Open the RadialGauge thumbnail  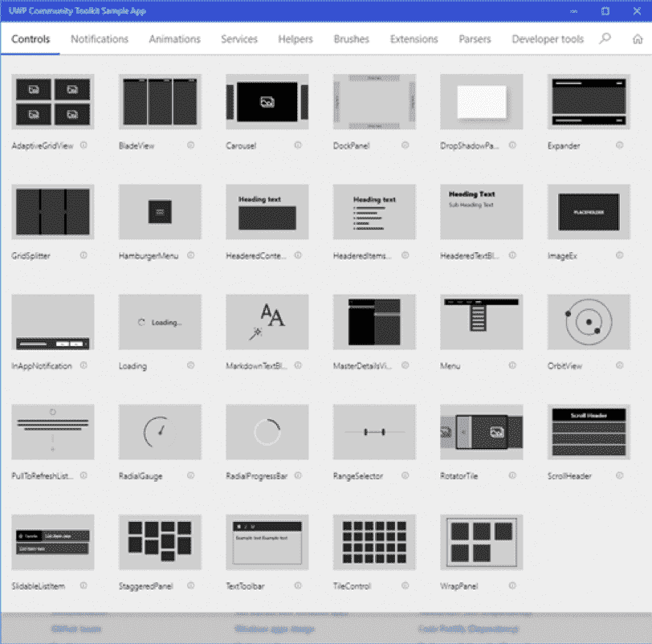(x=160, y=432)
